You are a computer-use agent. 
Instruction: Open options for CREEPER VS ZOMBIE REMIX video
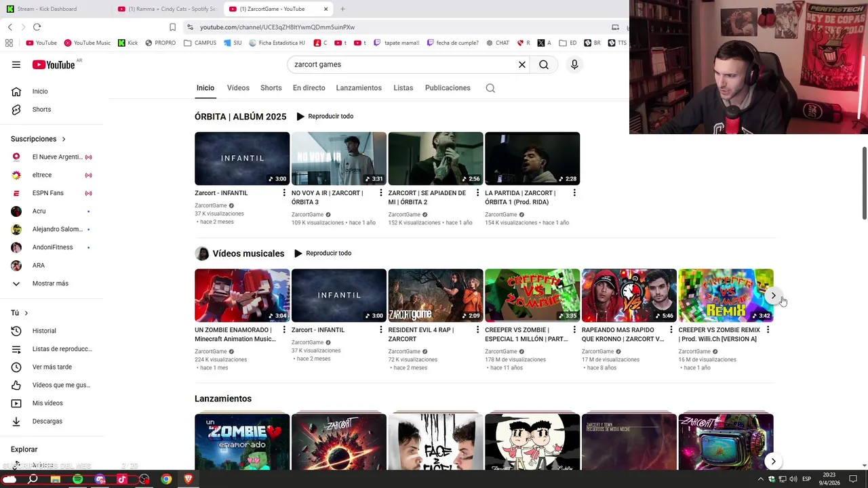(768, 330)
